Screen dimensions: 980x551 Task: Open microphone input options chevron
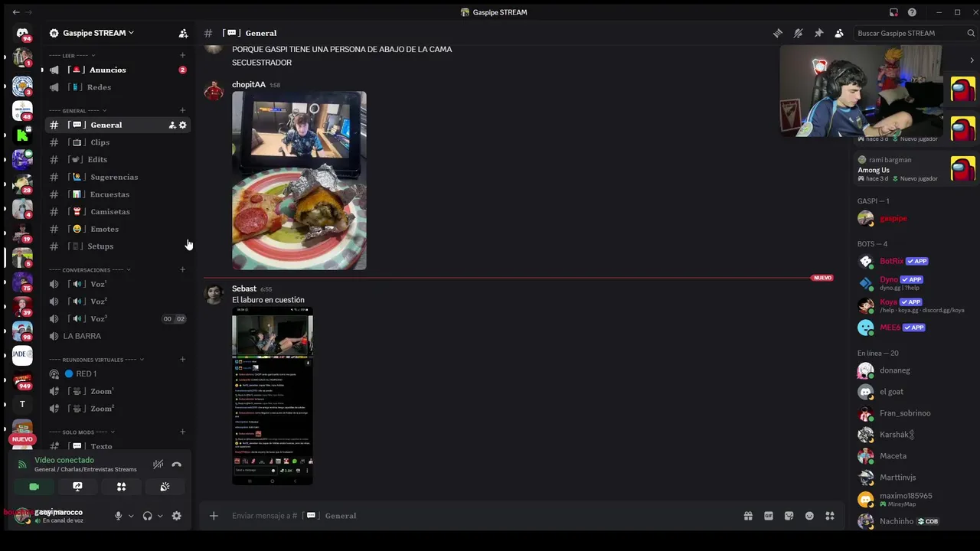[x=131, y=516]
